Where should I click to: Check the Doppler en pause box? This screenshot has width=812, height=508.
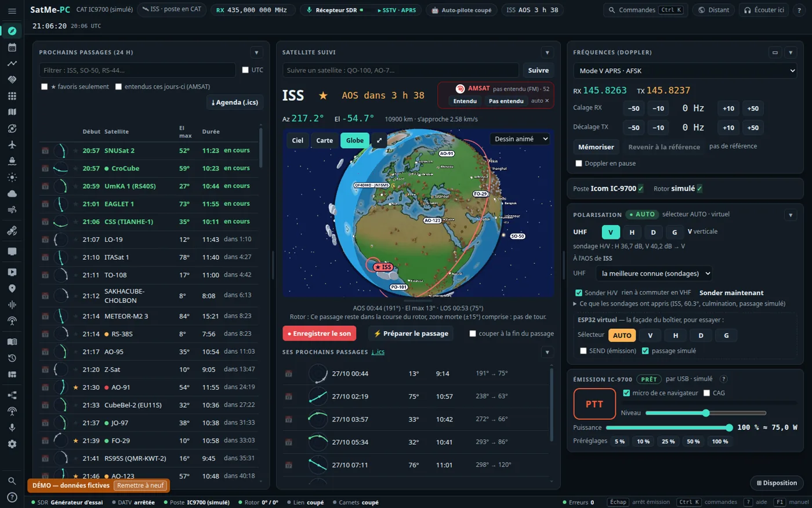coord(578,164)
